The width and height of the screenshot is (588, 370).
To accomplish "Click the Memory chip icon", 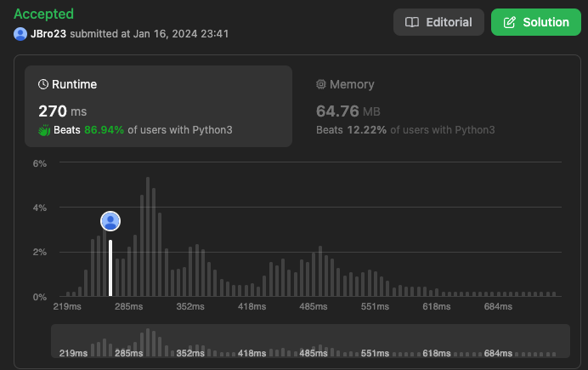I will click(x=320, y=84).
